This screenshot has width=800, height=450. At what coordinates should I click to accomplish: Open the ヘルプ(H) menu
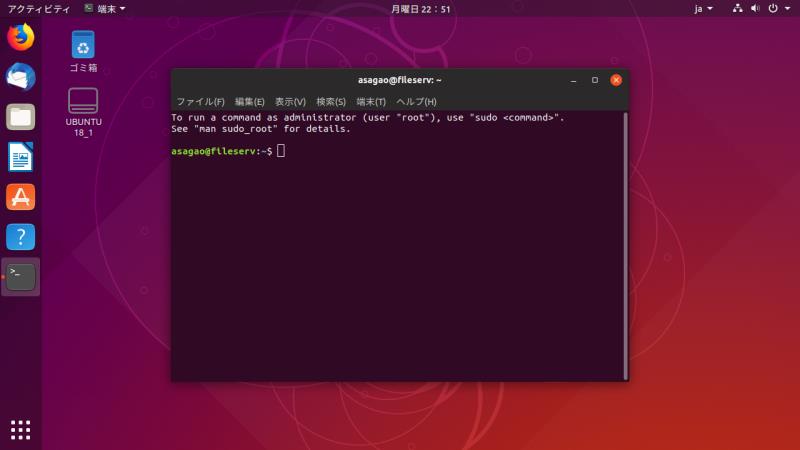click(416, 102)
